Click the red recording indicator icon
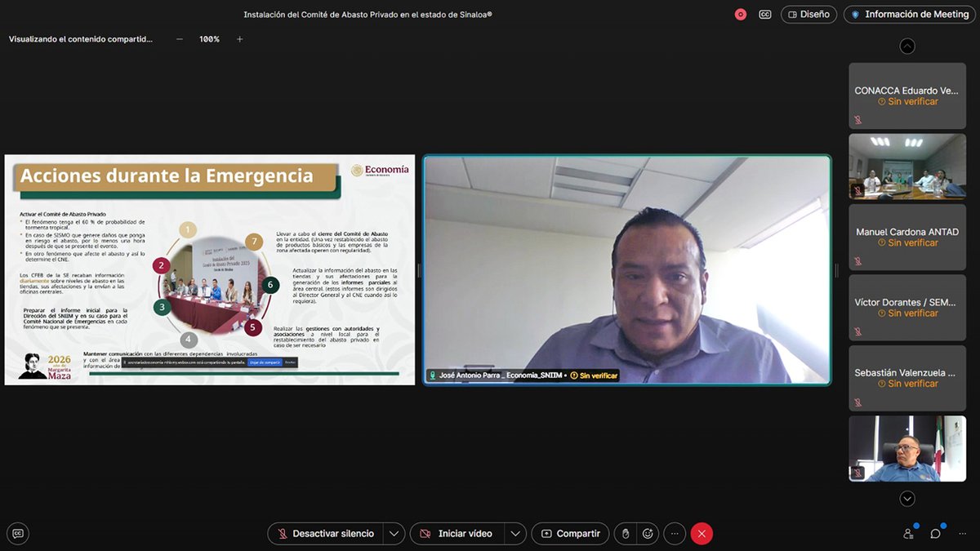Image resolution: width=980 pixels, height=551 pixels. point(741,14)
